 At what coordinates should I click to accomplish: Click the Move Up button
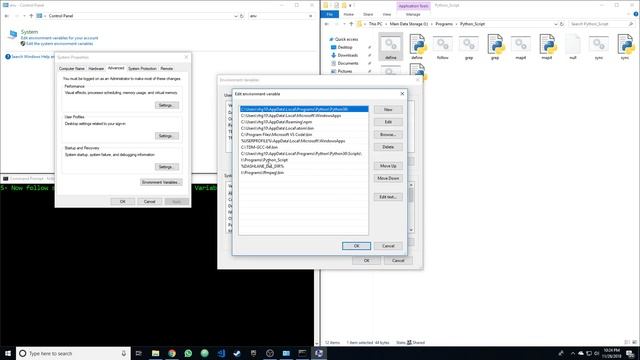[x=388, y=166]
